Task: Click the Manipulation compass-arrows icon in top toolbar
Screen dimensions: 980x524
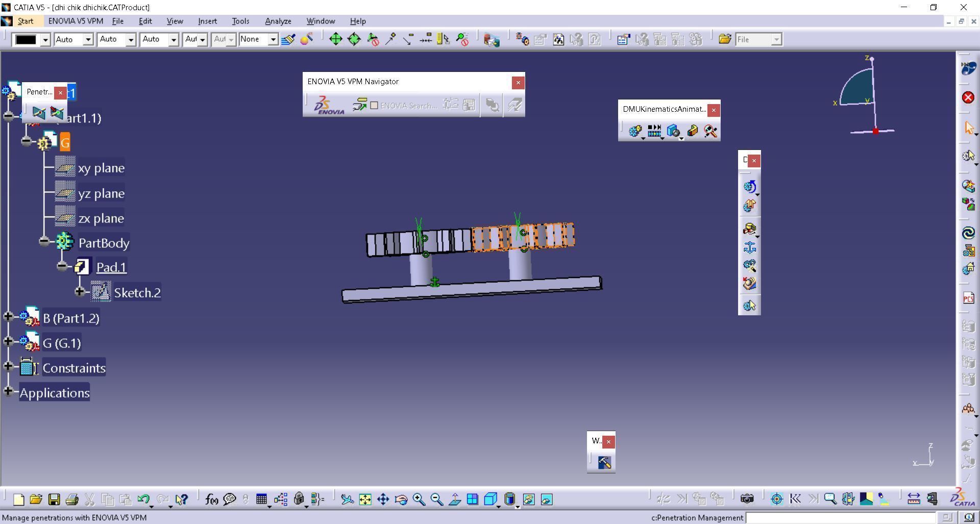Action: 335,39
